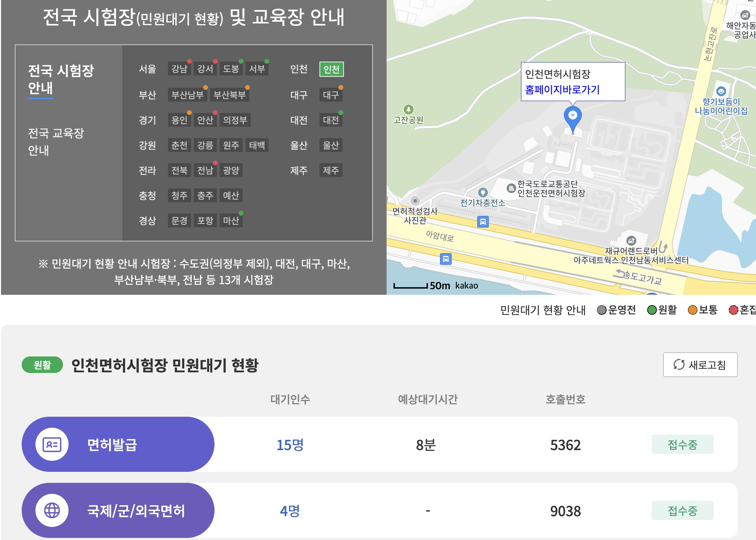Viewport: 756px width, 540px height.
Task: Toggle the green 원활 status legend dot
Action: coord(653,310)
